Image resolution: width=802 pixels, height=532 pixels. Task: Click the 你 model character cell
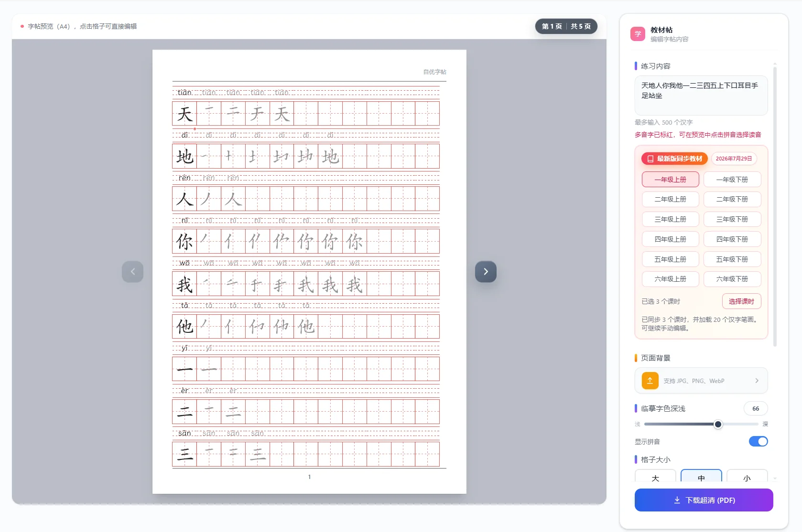tap(184, 241)
